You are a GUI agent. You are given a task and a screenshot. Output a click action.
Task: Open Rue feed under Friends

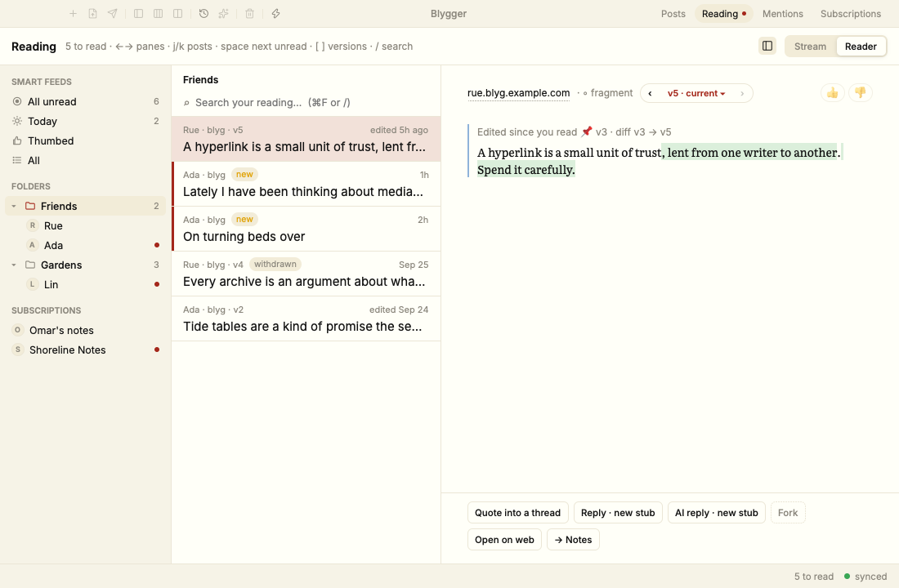[x=86, y=225]
